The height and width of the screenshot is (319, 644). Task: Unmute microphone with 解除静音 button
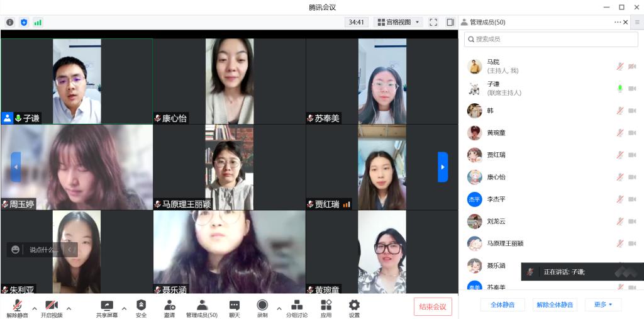[17, 308]
